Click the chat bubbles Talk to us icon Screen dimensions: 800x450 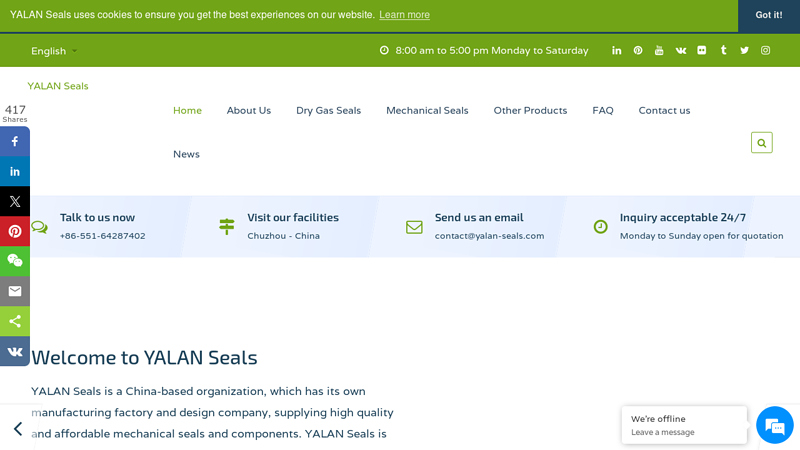pyautogui.click(x=39, y=227)
